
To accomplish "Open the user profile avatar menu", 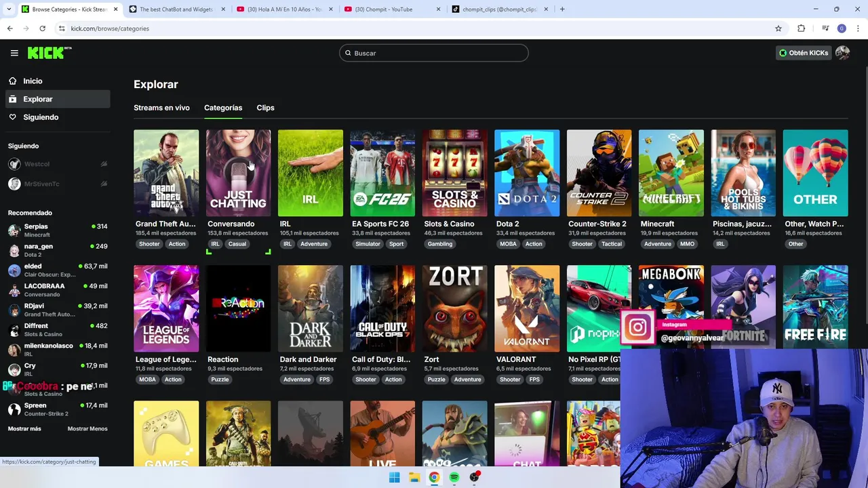I will pyautogui.click(x=842, y=53).
